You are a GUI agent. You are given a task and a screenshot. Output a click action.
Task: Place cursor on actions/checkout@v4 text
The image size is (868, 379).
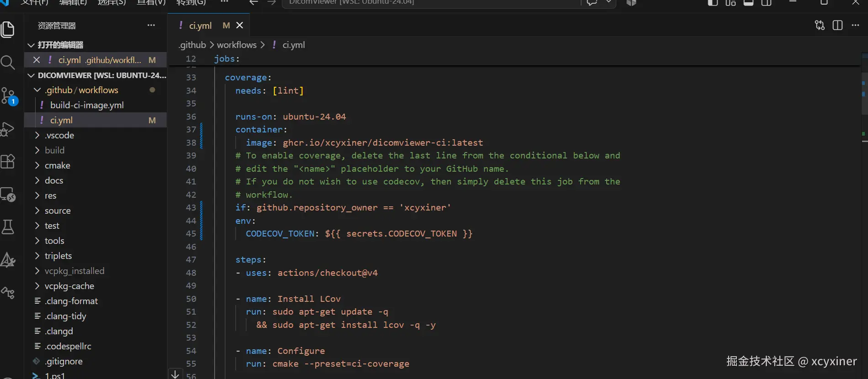(x=328, y=273)
